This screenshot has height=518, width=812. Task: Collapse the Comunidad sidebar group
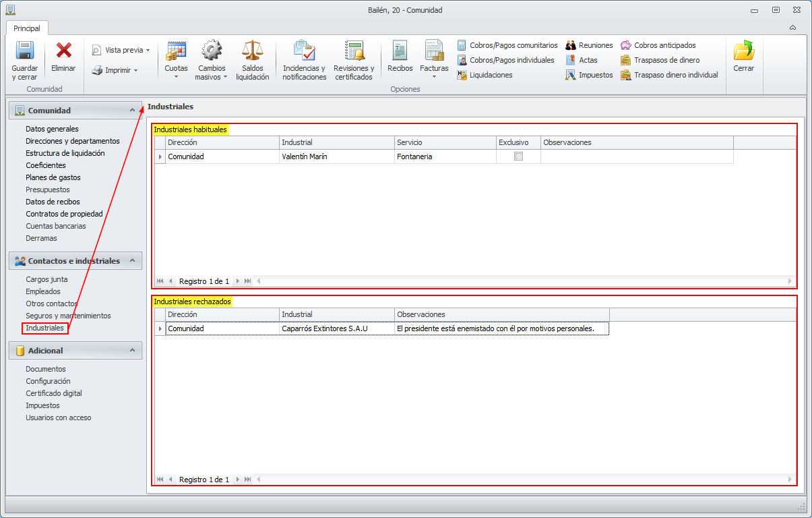[x=132, y=110]
